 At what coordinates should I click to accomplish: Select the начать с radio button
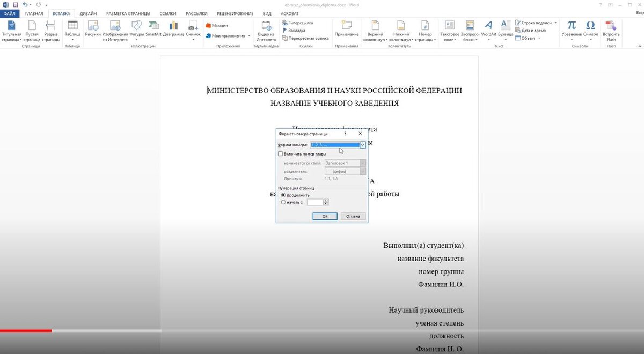[x=283, y=202]
